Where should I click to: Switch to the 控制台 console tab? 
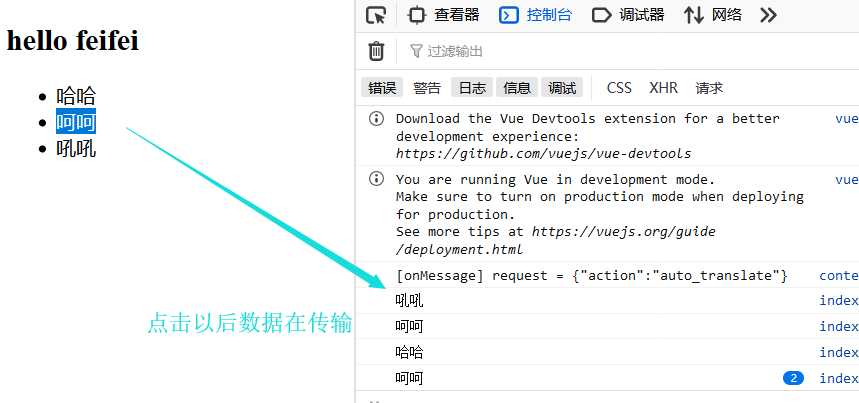[536, 15]
